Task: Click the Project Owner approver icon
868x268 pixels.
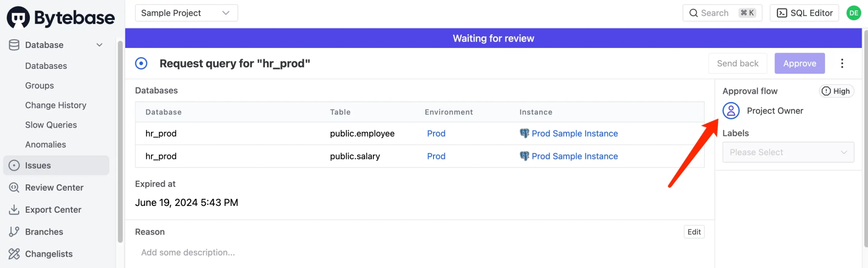Action: click(731, 111)
